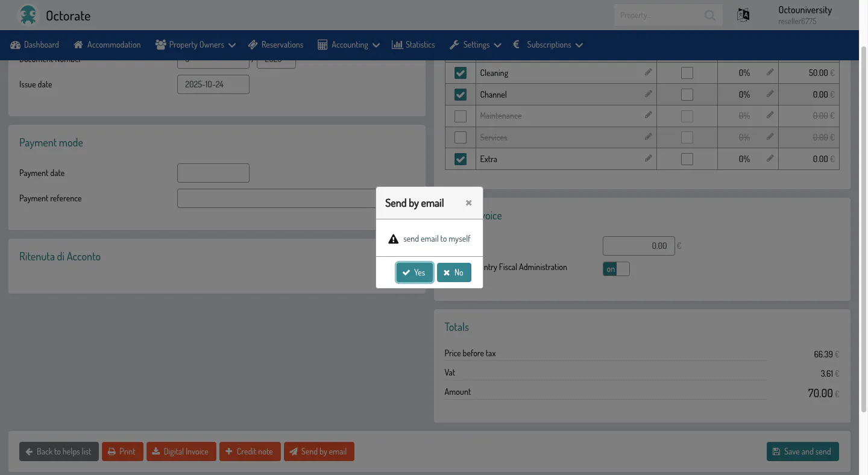Viewport: 868px width, 475px height.
Task: Click the total Amount 70.00 value
Action: 820,393
